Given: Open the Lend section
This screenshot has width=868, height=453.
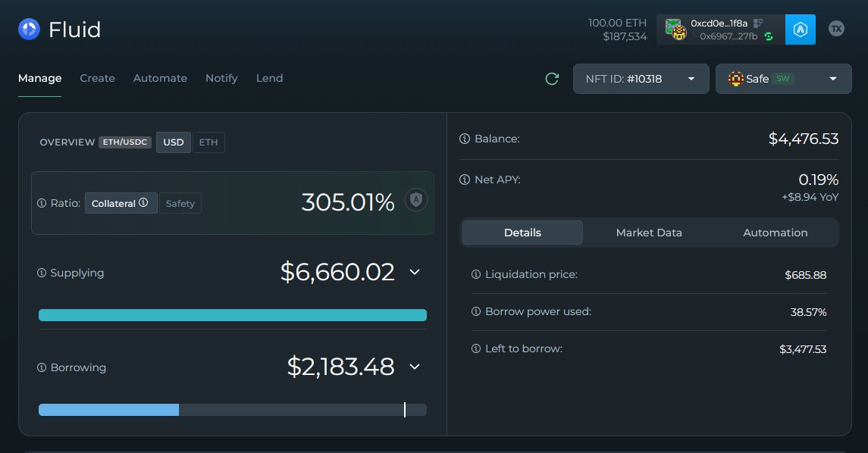Looking at the screenshot, I should click(x=269, y=78).
